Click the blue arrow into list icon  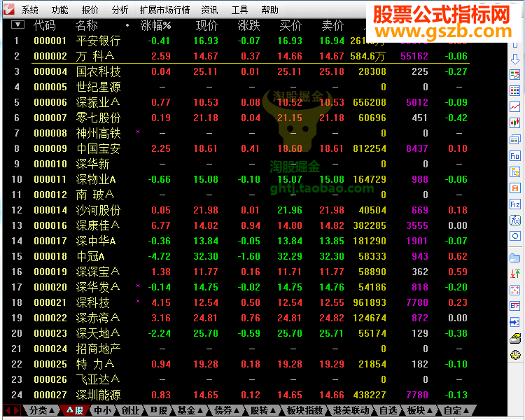click(x=515, y=322)
